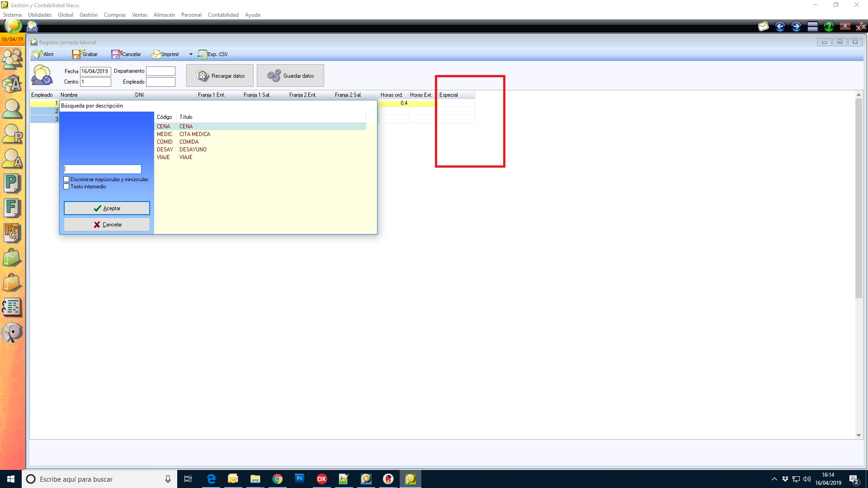This screenshot has height=488, width=868.
Task: Select the green shopping bag sidebar icon
Action: [12, 258]
